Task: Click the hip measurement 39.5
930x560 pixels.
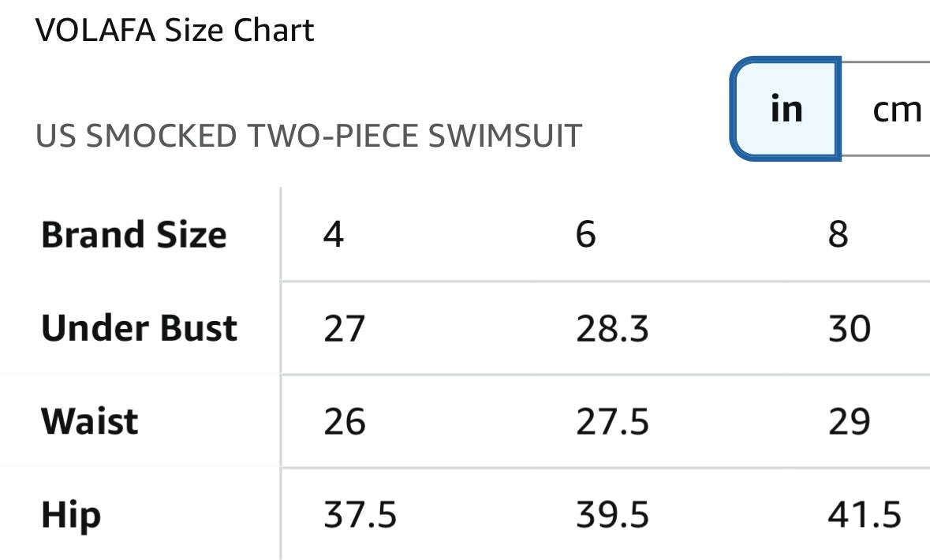Action: tap(612, 516)
